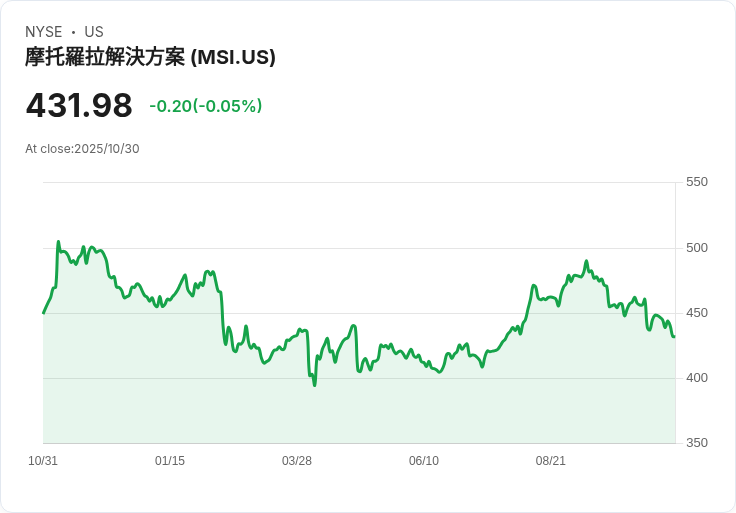Screen dimensions: 736x513
Task: Click the 350 y-axis label
Action: tap(696, 443)
